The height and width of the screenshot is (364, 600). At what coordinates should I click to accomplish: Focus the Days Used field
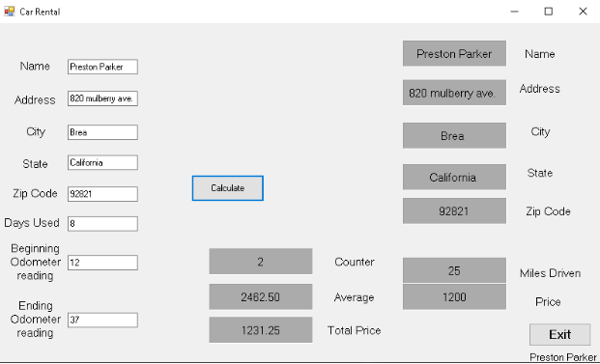102,224
